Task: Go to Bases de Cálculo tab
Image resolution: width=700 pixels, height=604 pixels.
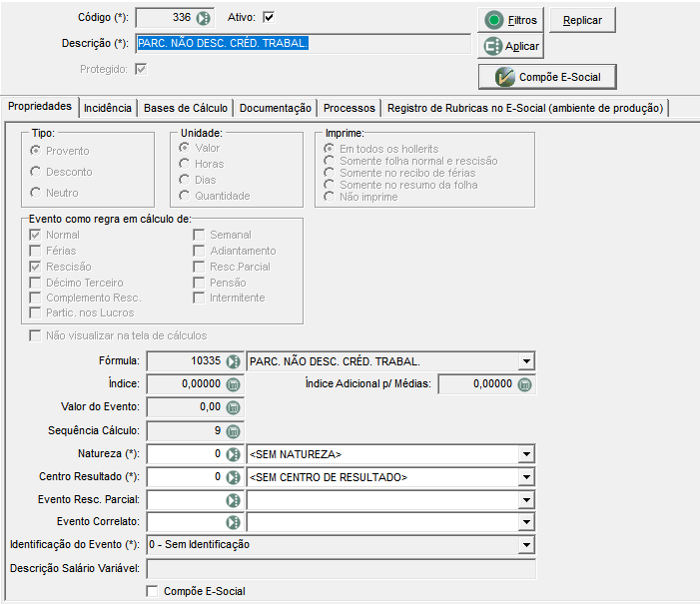Action: (x=186, y=108)
